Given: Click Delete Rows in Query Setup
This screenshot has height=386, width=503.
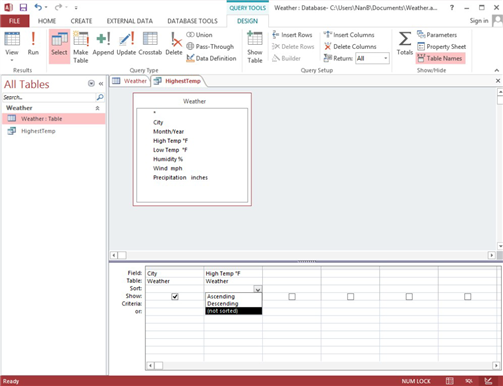Looking at the screenshot, I should (293, 47).
